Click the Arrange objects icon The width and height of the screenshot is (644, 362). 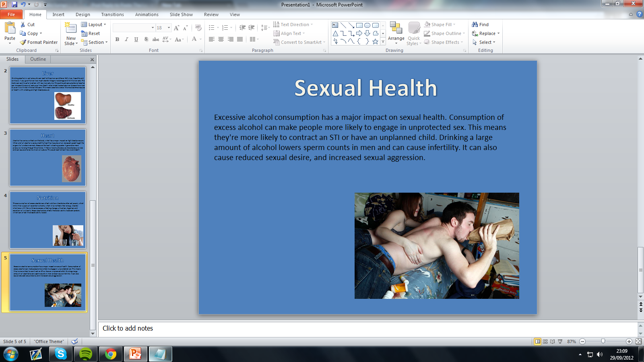click(396, 32)
